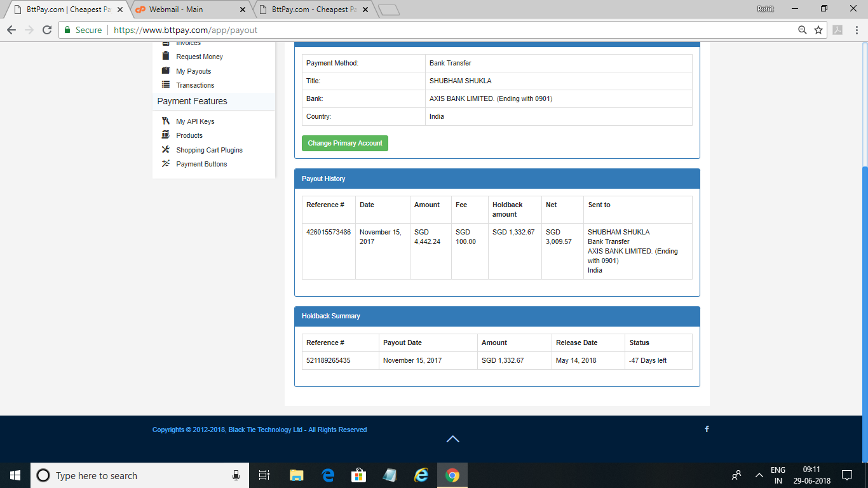868x488 pixels.
Task: Click the PDF extension icon
Action: tap(837, 30)
